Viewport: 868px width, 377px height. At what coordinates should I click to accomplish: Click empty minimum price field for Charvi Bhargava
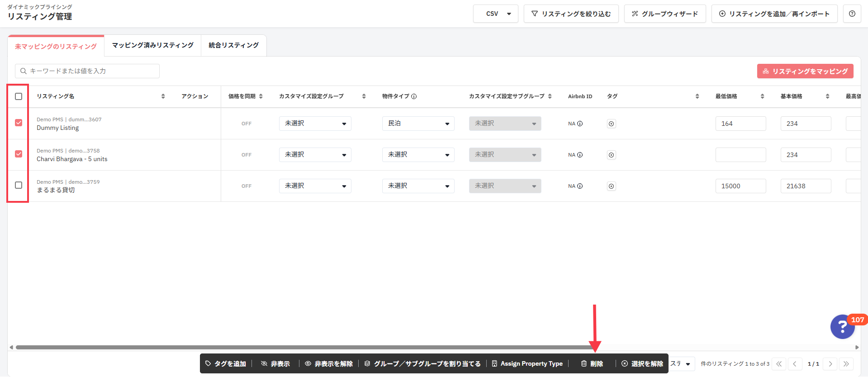[741, 155]
